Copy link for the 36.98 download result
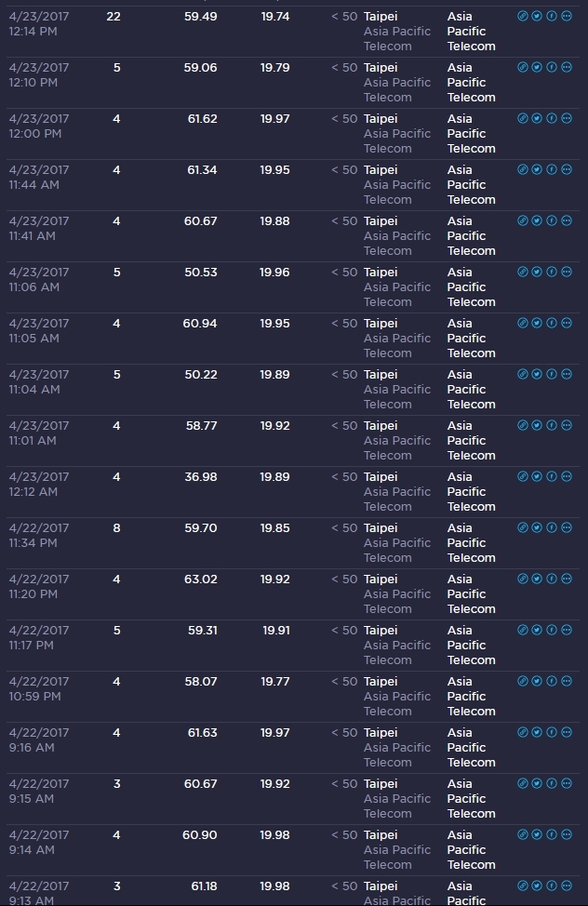Viewport: 588px width, 906px height. tap(523, 476)
